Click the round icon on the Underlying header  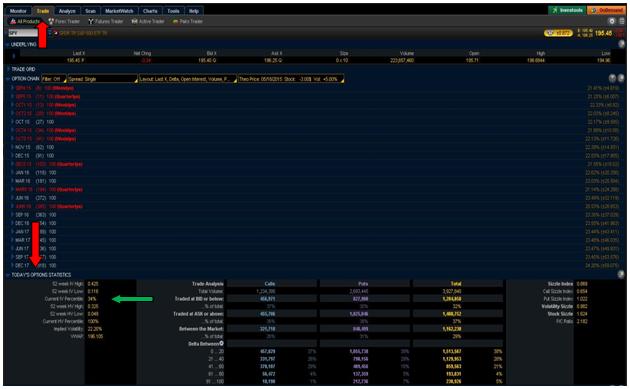pos(622,44)
